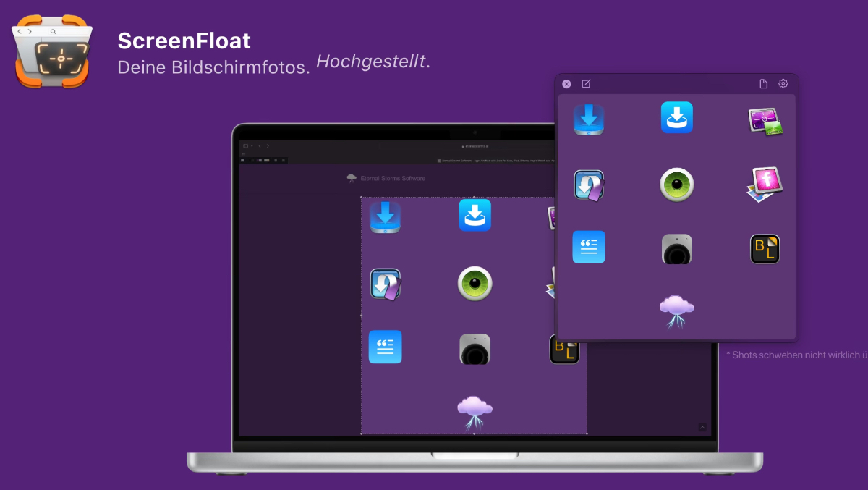Viewport: 868px width, 490px height.
Task: Click the Safari back arrow on the laptop screen
Action: (259, 145)
